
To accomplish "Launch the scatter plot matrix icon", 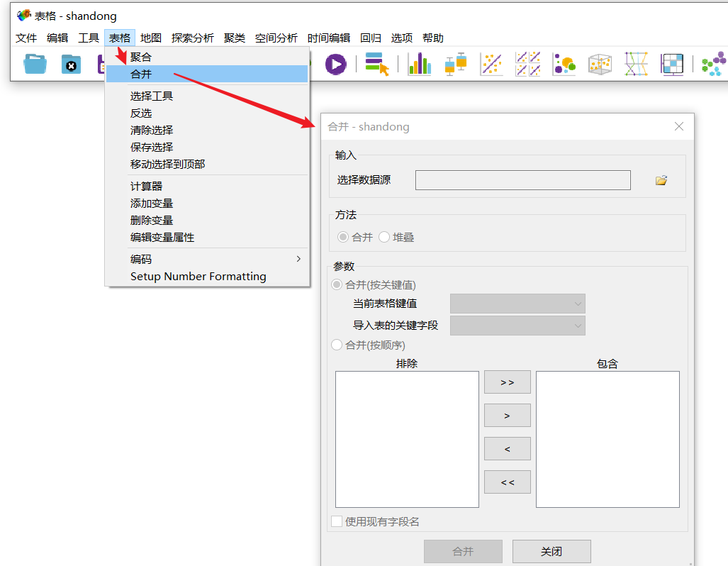I will (528, 64).
